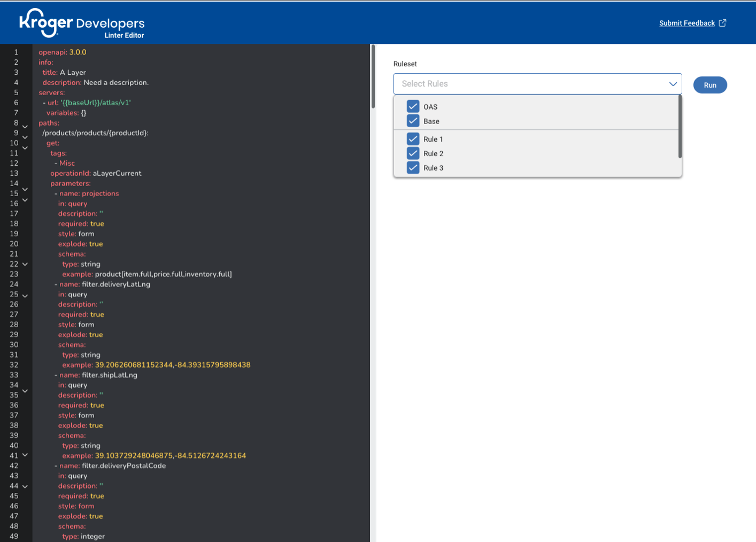Viewport: 756px width, 542px height.
Task: Click the 'product[item.full,price.full,inventory.full]' example
Action: pos(164,274)
